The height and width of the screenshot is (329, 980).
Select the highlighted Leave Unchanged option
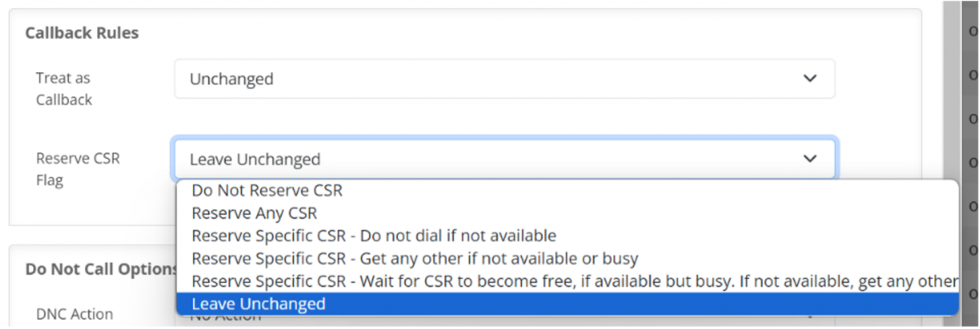259,304
